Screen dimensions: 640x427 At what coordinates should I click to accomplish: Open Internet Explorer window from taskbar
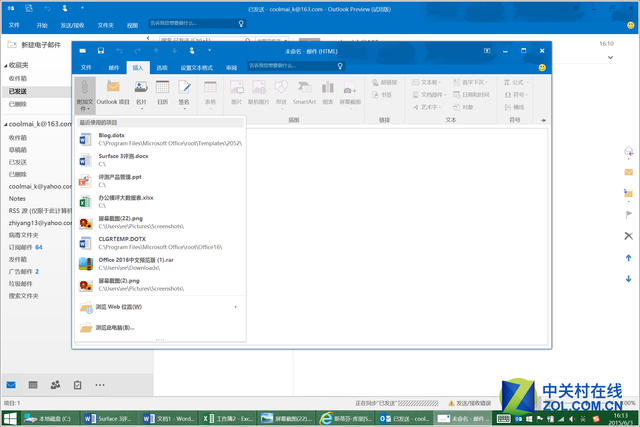(x=345, y=418)
